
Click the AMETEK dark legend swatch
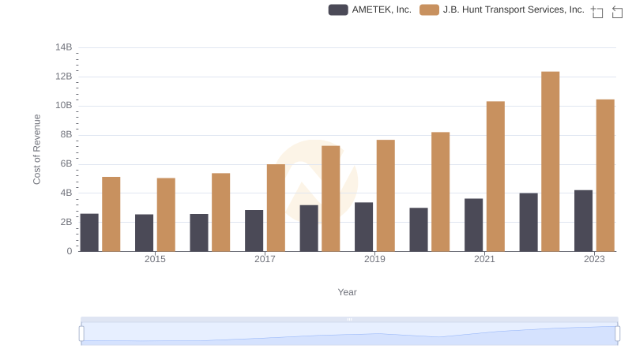click(x=338, y=9)
